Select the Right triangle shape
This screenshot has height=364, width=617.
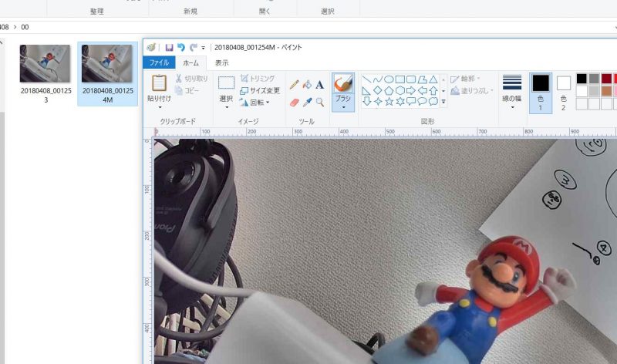[x=366, y=90]
